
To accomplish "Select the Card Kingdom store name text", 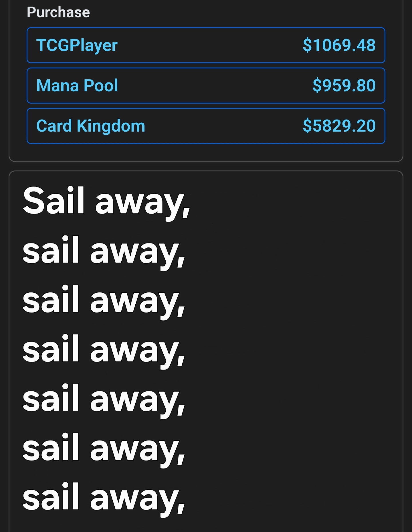I will click(x=91, y=126).
